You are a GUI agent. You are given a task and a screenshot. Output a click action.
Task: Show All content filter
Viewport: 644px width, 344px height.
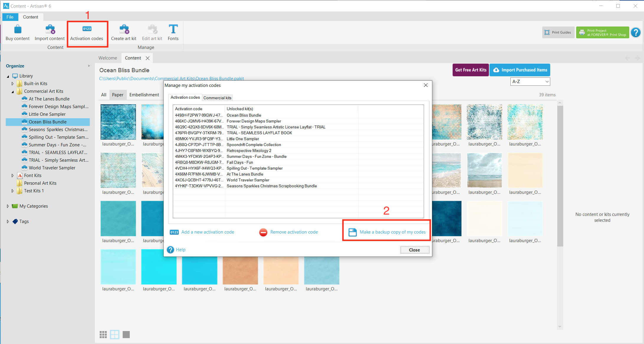(x=103, y=95)
